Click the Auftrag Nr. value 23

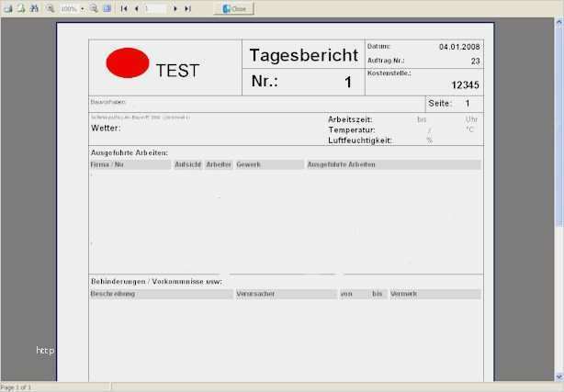pyautogui.click(x=476, y=62)
